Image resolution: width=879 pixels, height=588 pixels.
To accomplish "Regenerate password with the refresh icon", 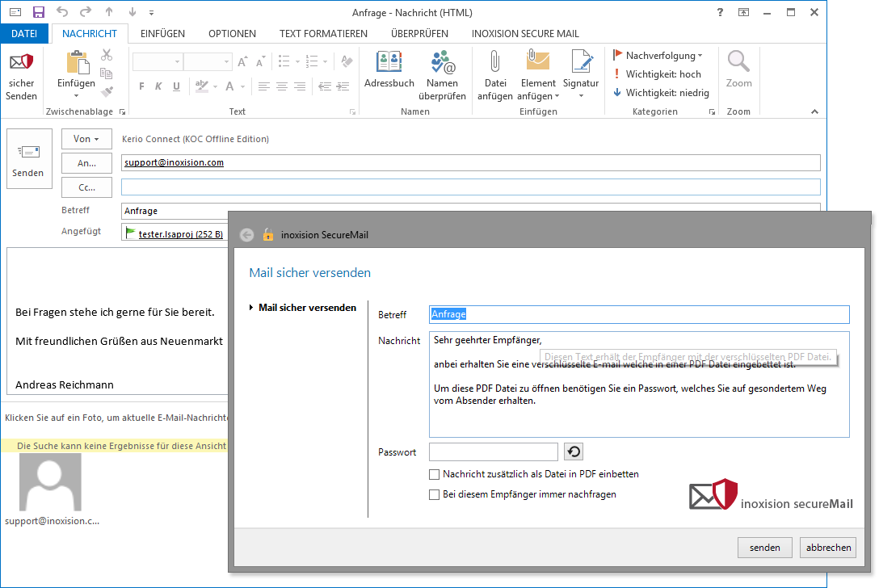I will [574, 452].
